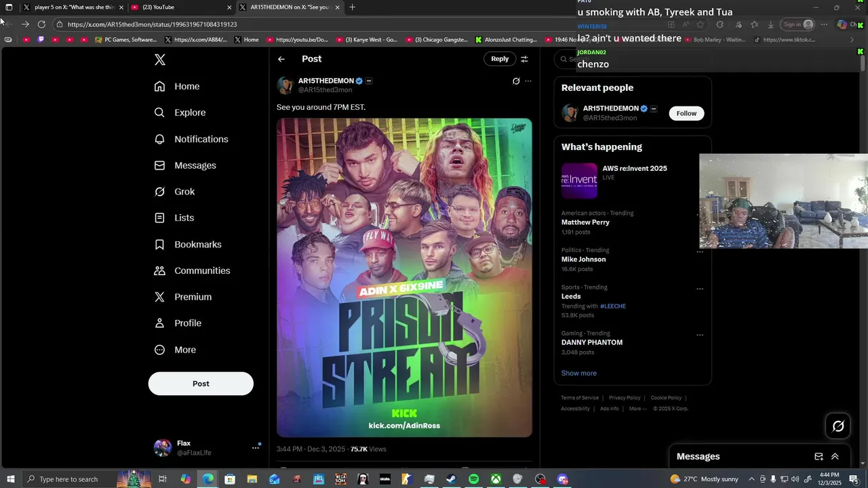The height and width of the screenshot is (488, 868).
Task: Show hidden system tray icons
Action: point(751,479)
